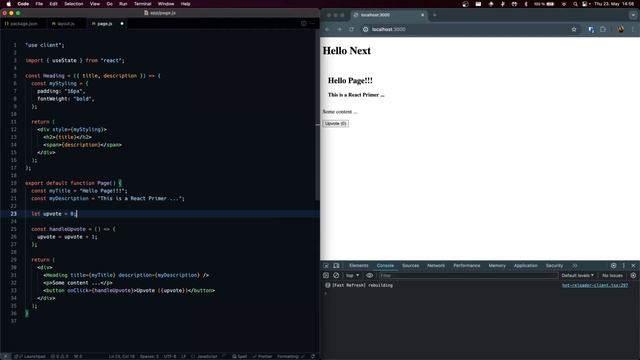Activate the DevTools inspect element icon
Viewport: 640px width, 360px height.
(x=326, y=266)
